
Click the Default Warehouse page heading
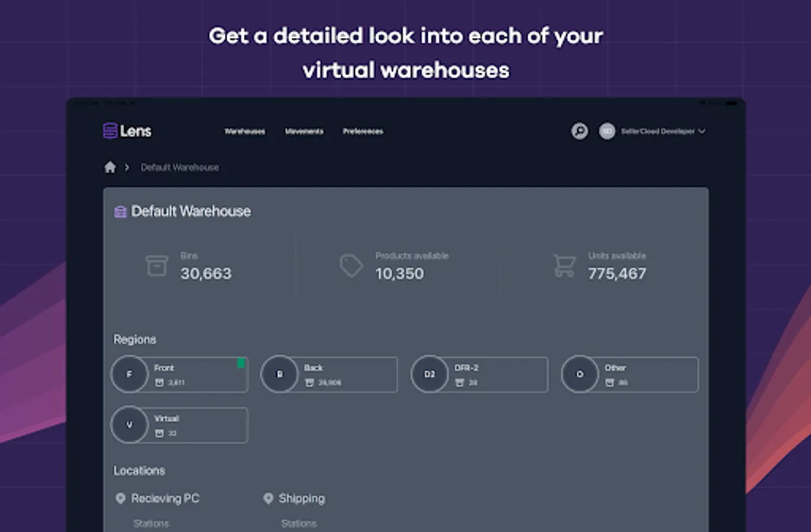pyautogui.click(x=191, y=211)
